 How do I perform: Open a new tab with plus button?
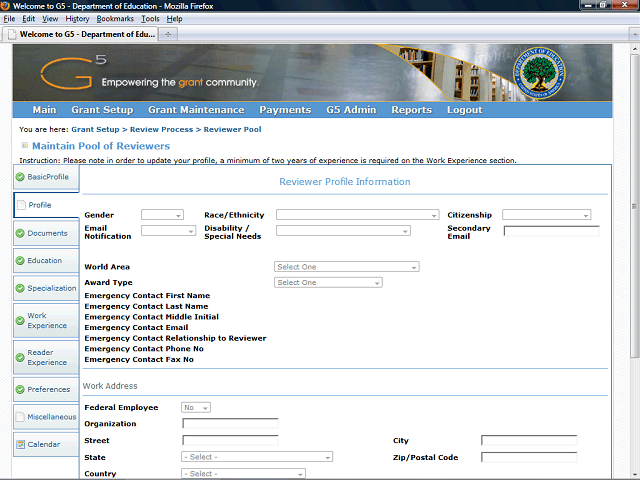pos(168,34)
